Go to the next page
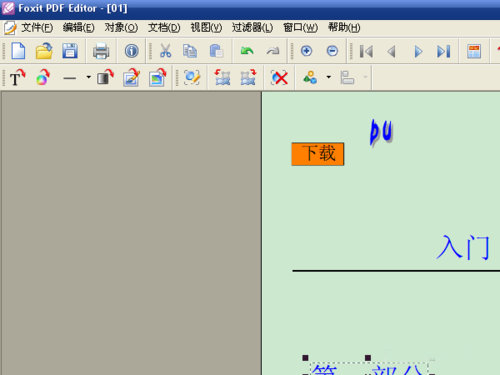This screenshot has height=375, width=500. pyautogui.click(x=418, y=51)
